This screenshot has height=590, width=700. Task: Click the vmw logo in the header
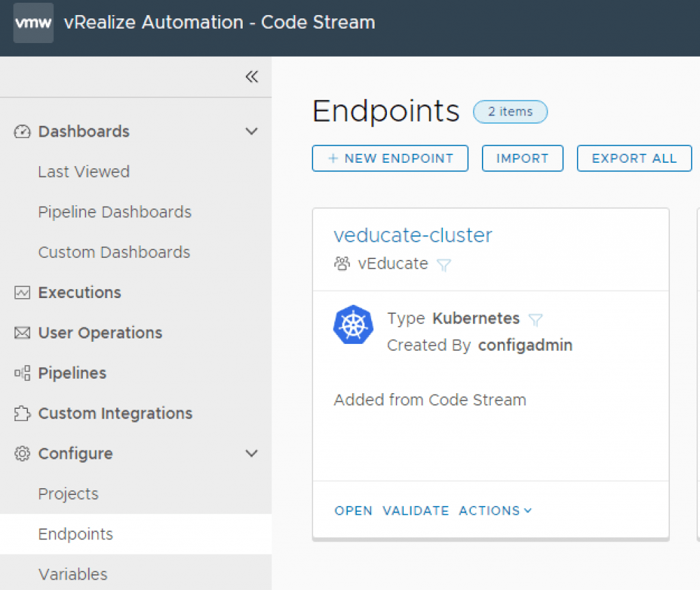[x=32, y=22]
